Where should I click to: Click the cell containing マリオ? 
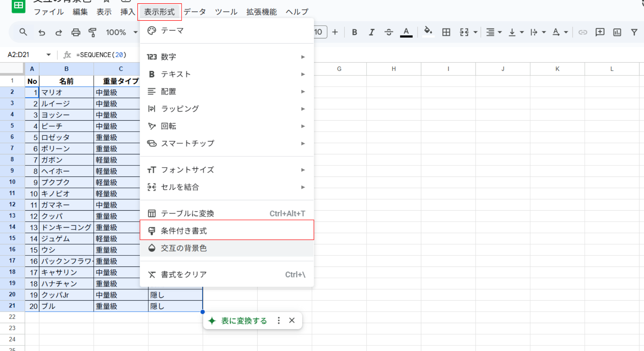[66, 92]
